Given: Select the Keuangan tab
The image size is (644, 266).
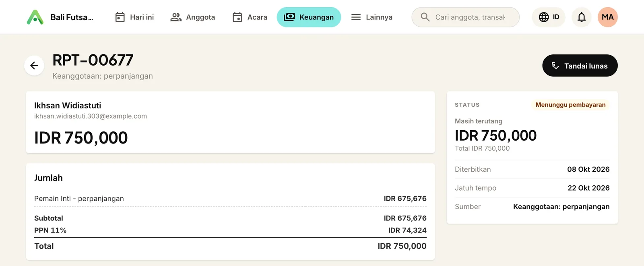Looking at the screenshot, I should pos(309,17).
